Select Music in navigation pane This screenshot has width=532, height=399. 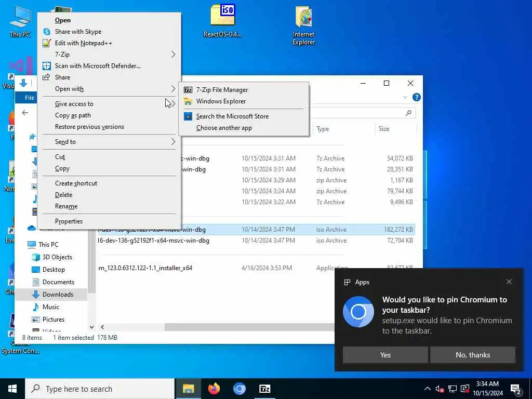tap(51, 307)
